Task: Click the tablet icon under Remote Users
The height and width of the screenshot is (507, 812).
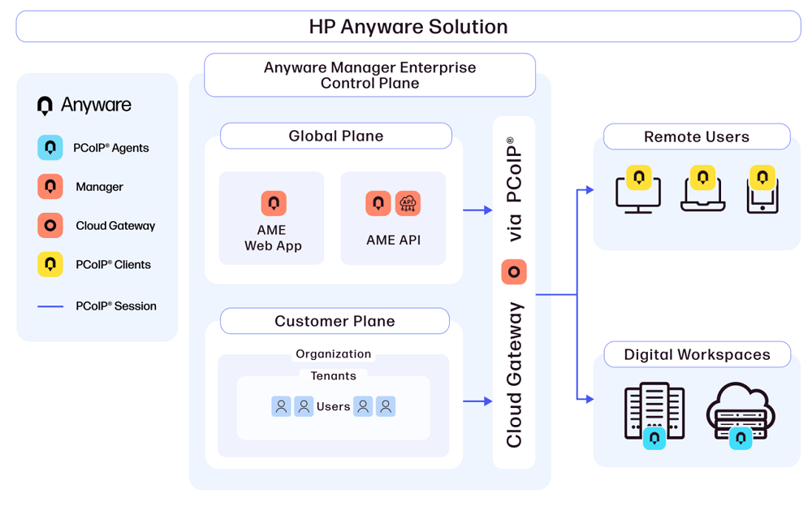Action: (x=762, y=196)
